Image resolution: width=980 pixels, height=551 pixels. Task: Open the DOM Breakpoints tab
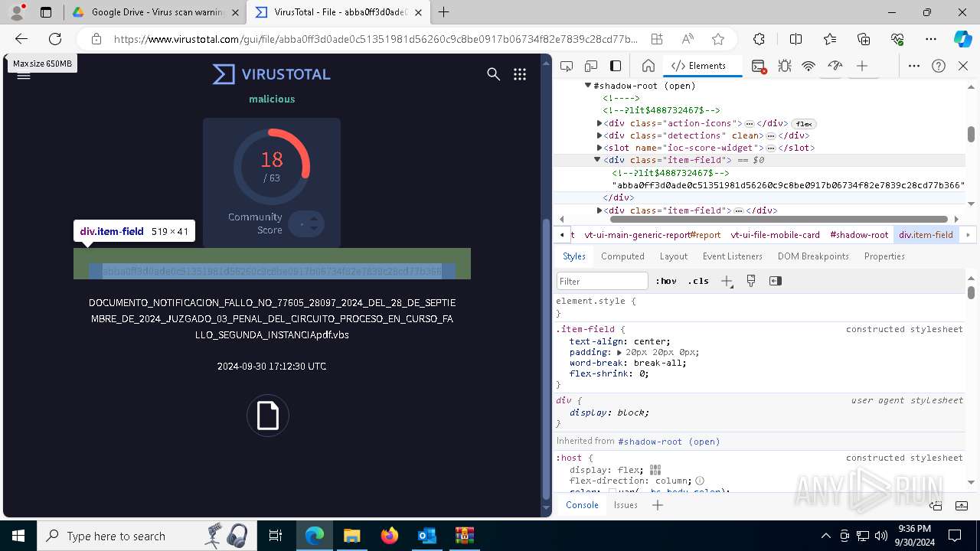(813, 256)
